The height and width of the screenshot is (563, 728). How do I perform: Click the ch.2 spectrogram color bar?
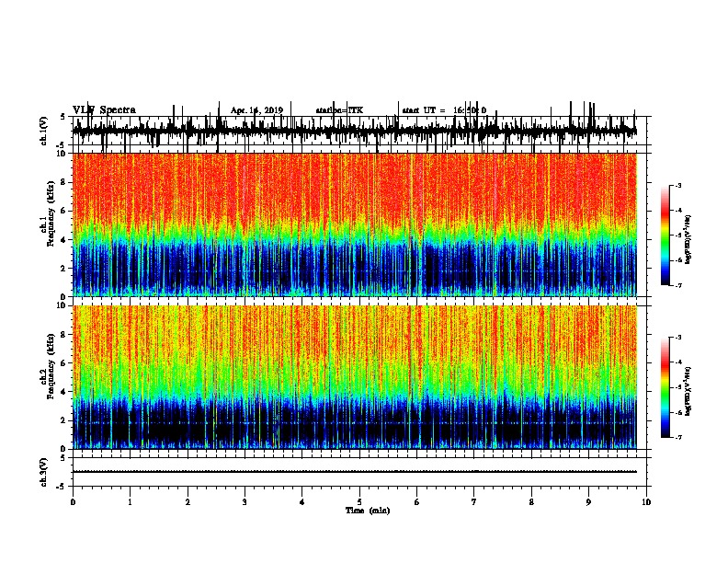tap(665, 387)
